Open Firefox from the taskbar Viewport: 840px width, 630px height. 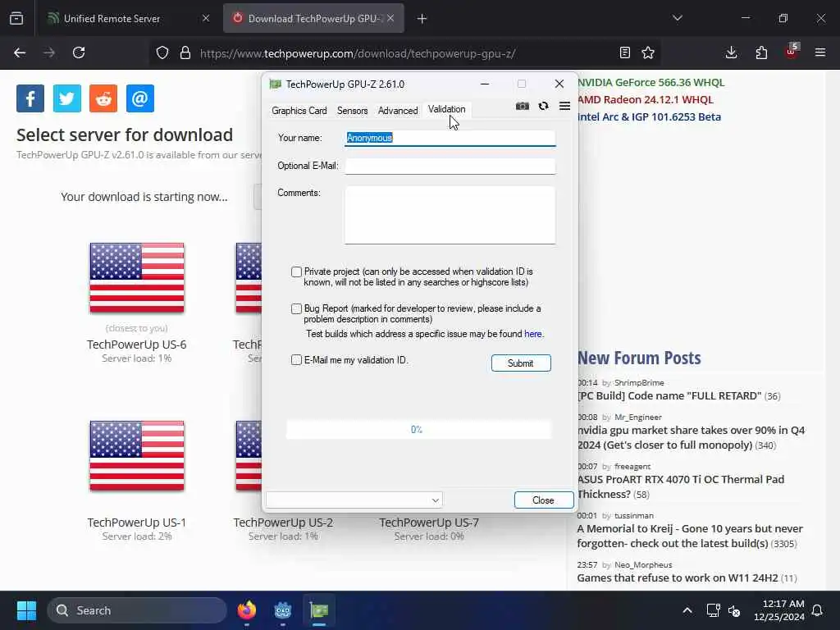tap(246, 610)
